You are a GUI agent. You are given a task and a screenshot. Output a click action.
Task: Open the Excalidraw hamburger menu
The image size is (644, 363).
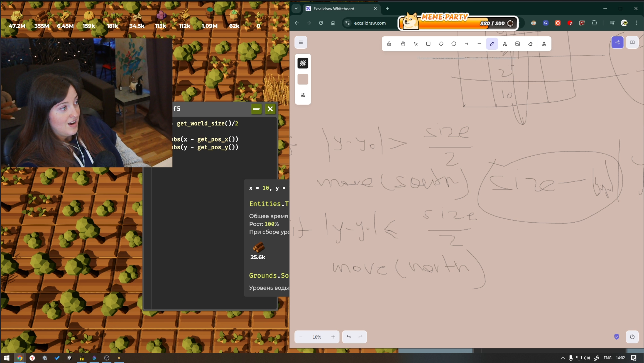coord(301,43)
